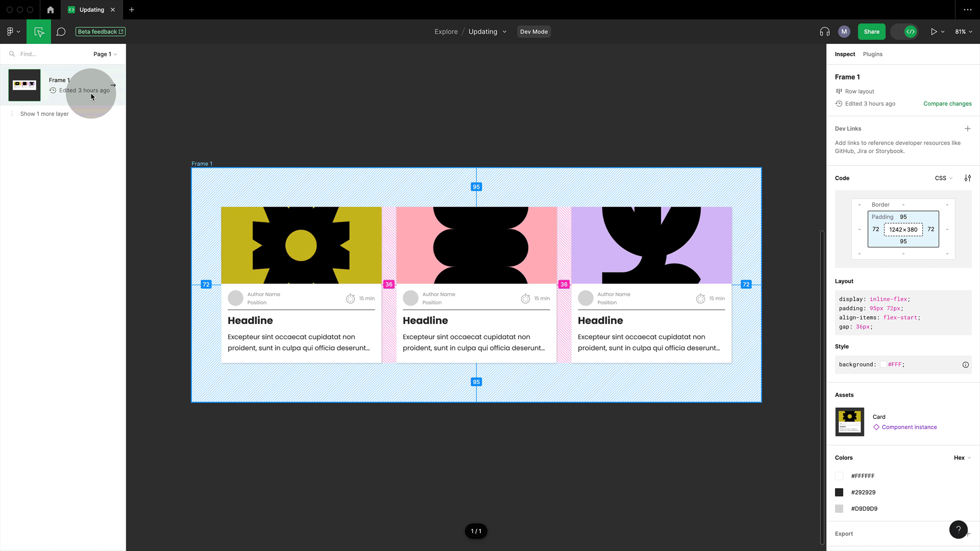The image size is (980, 551).
Task: Click the first 36 gap badge
Action: [389, 284]
